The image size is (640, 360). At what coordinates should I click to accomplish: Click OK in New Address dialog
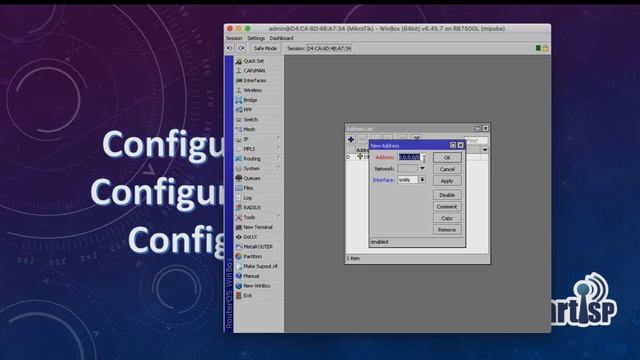pyautogui.click(x=447, y=158)
